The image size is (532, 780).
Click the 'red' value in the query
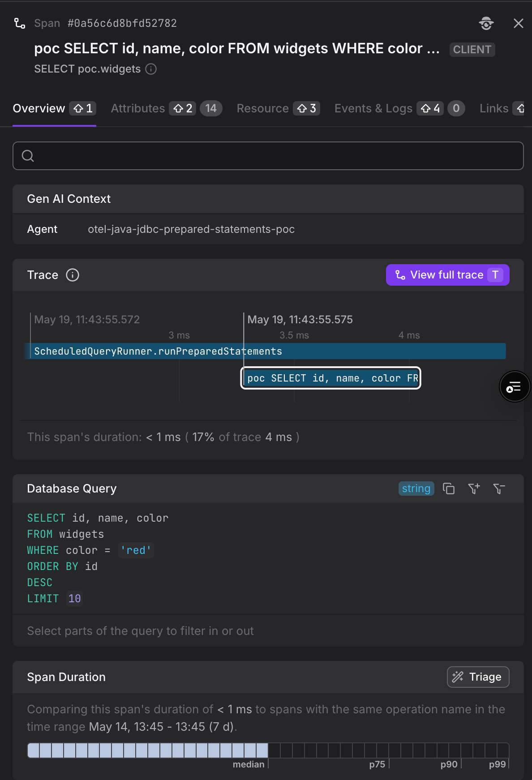(x=136, y=550)
